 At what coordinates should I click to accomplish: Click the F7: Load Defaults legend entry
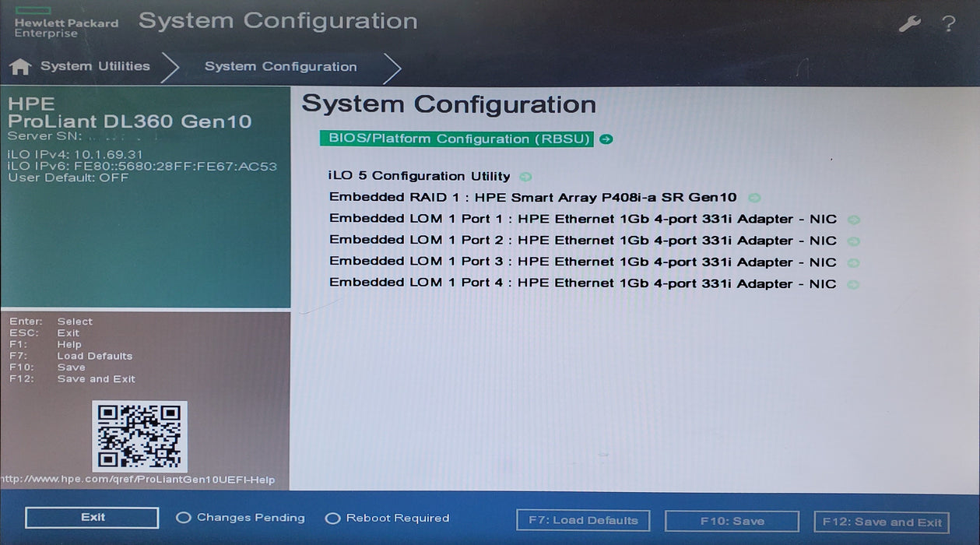tap(71, 356)
